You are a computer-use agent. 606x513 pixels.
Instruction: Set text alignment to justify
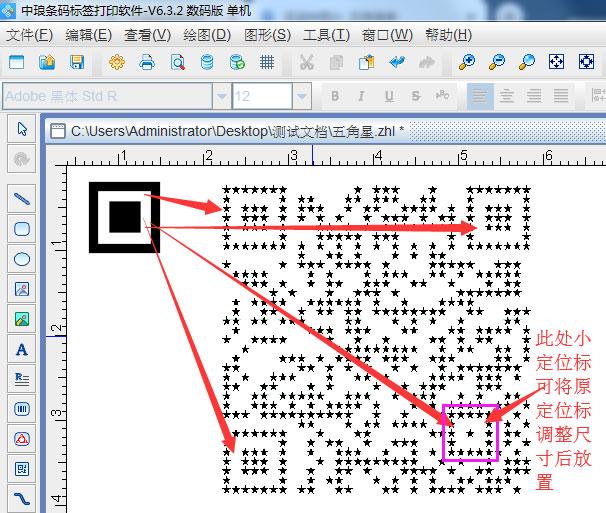click(x=561, y=96)
